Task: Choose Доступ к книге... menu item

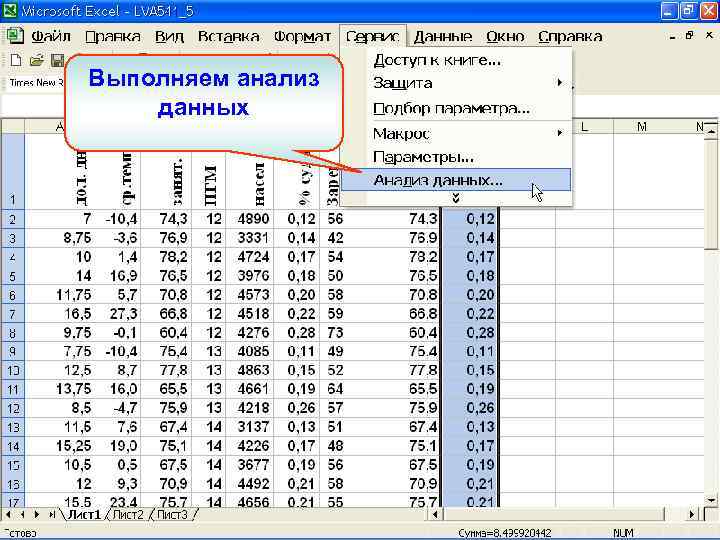Action: tap(456, 60)
